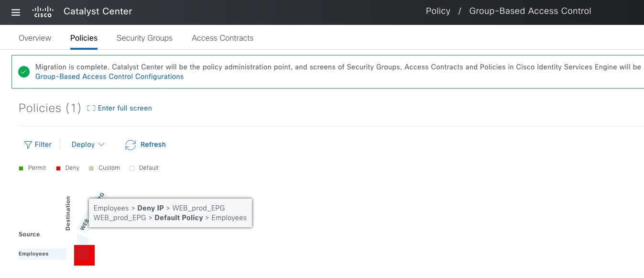Click the Refresh arrows icon
Viewport: 644px width, 278px height.
click(x=131, y=145)
